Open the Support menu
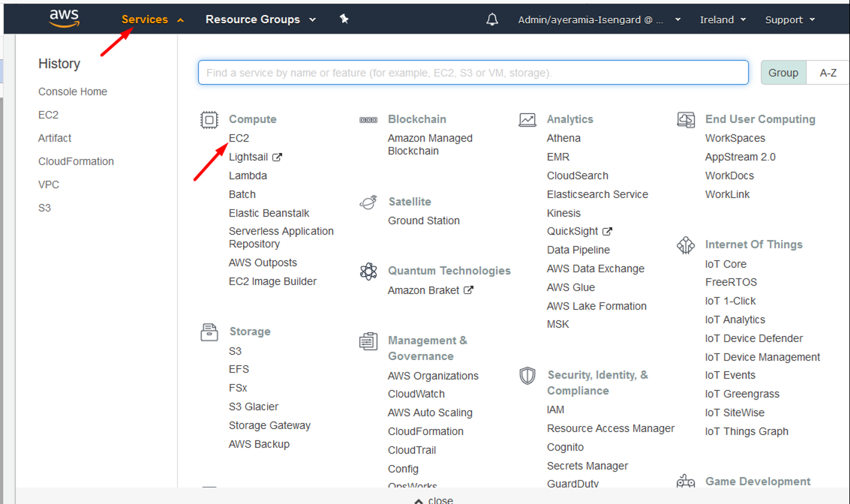Screen dimensions: 850x504 790,20
